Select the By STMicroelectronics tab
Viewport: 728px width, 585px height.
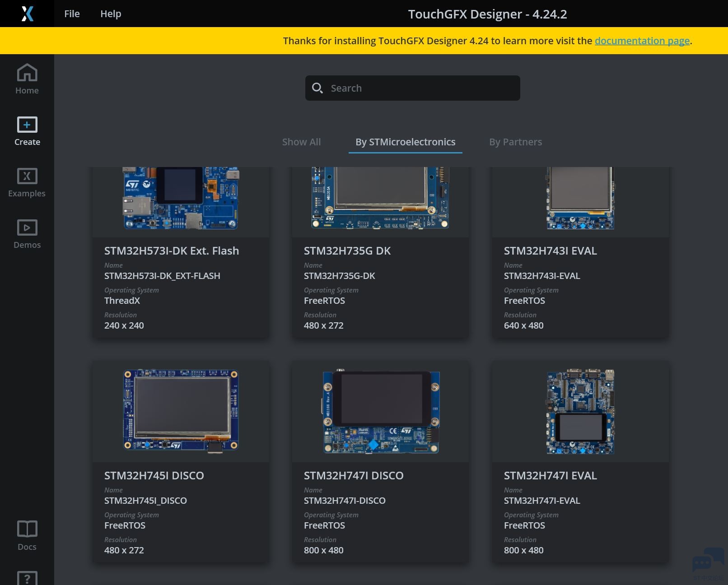(405, 142)
